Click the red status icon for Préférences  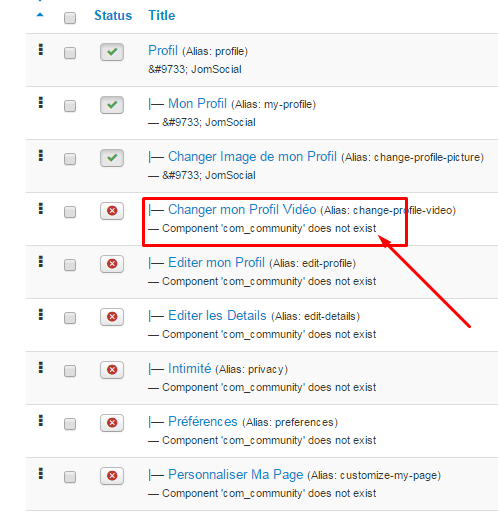click(x=112, y=423)
